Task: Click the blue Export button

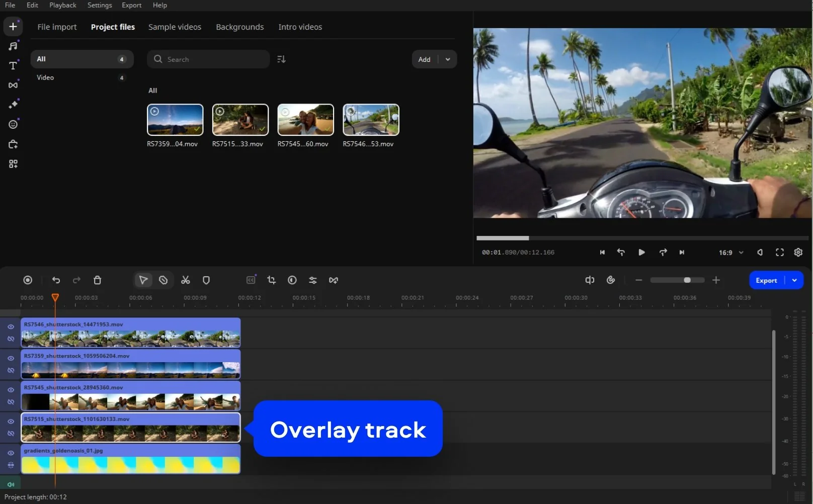Action: click(766, 280)
